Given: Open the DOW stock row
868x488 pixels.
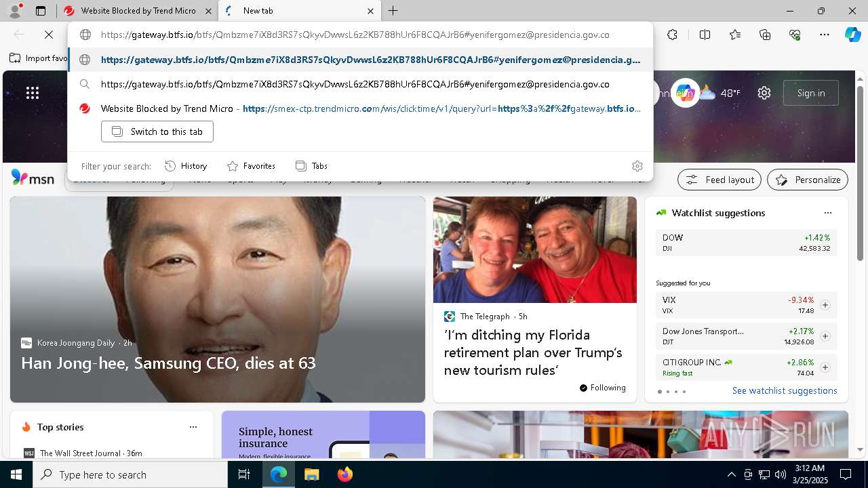Looking at the screenshot, I should point(747,243).
